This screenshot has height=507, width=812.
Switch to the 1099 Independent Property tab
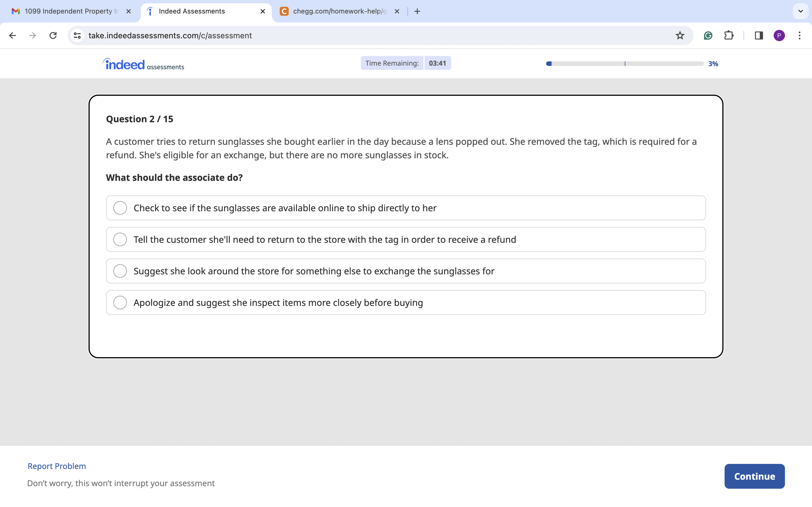tap(67, 11)
